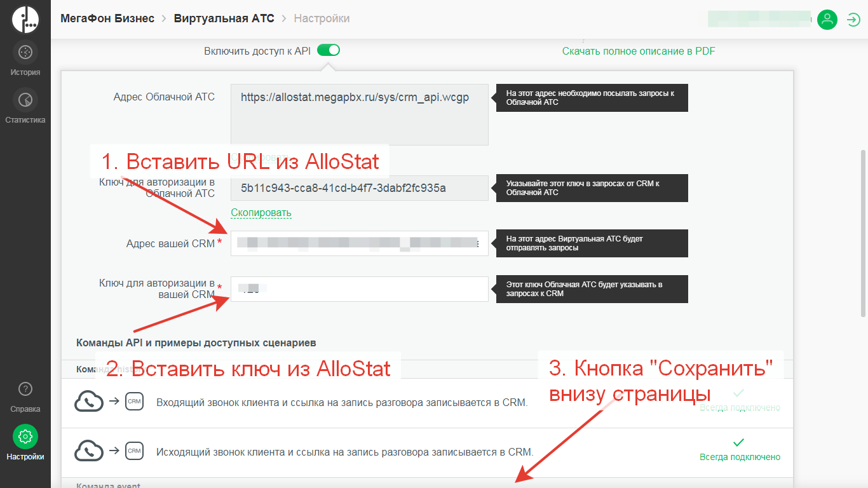Click the Адрес Облачной АТС URL field

360,114
